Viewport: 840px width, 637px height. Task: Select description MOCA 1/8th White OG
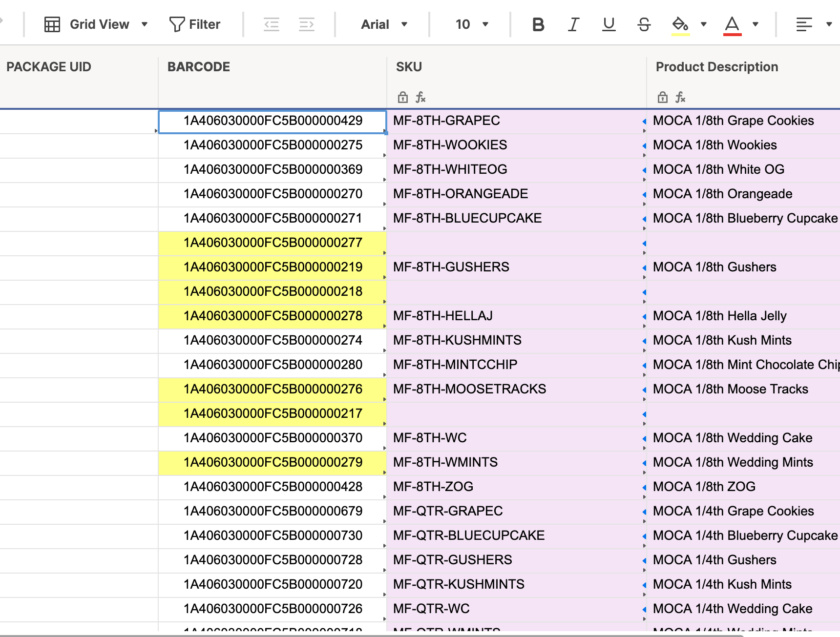coord(743,170)
